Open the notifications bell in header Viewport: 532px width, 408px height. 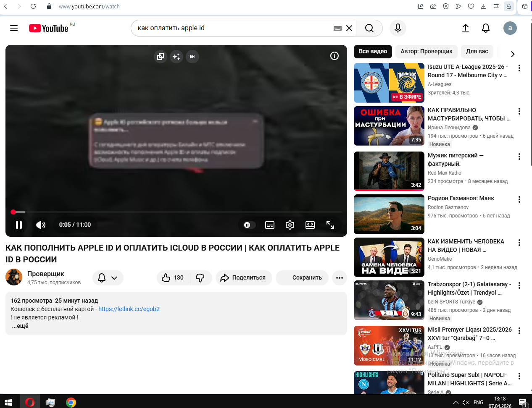point(485,28)
